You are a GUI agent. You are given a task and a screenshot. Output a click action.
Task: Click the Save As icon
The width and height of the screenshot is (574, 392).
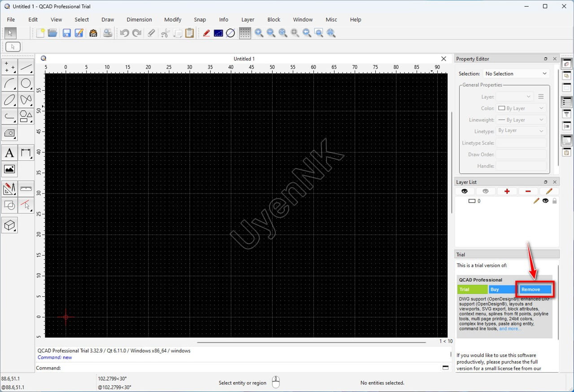pyautogui.click(x=79, y=33)
